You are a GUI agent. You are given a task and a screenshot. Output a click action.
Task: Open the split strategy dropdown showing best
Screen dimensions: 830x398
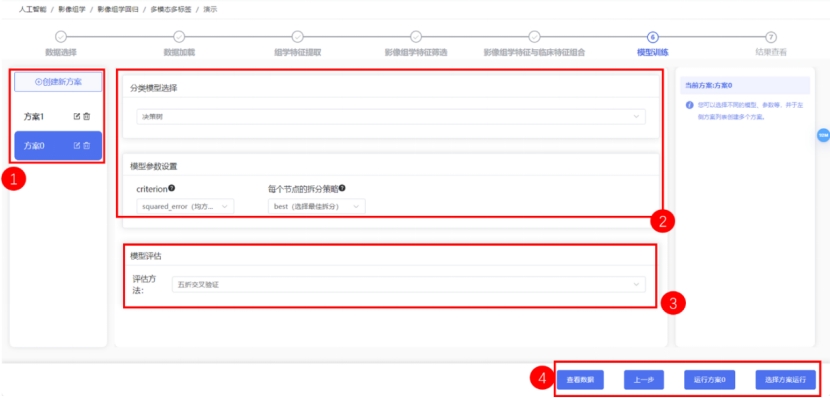coord(317,206)
